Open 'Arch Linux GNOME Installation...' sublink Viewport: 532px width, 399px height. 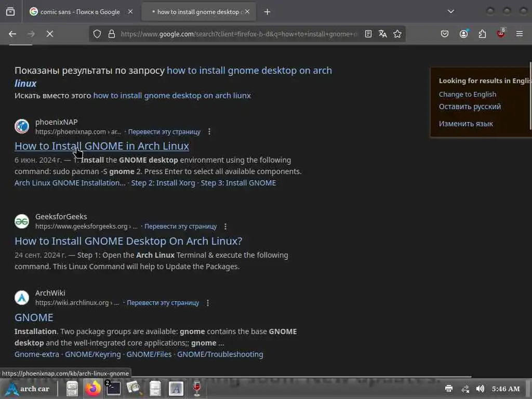(70, 183)
